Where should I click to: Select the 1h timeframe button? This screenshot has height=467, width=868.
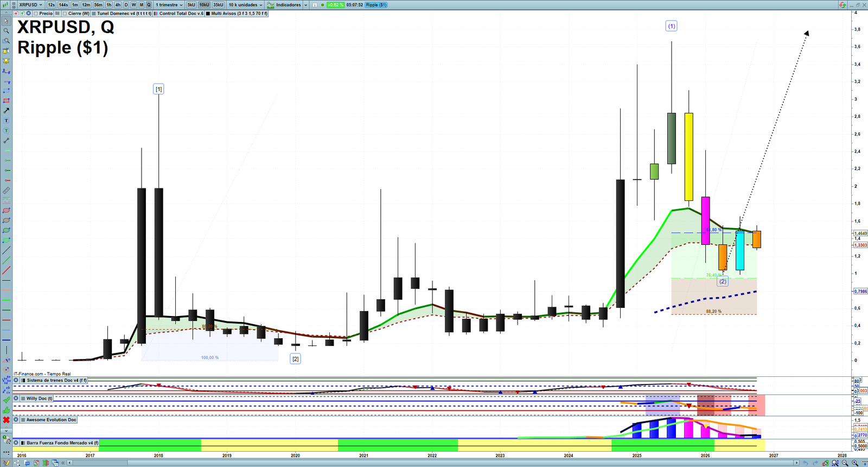coord(109,5)
